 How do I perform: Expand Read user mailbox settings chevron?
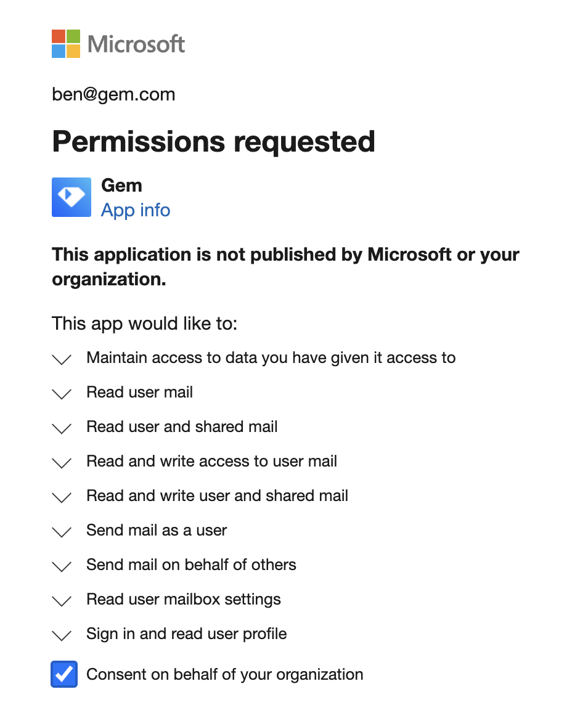coord(62,601)
